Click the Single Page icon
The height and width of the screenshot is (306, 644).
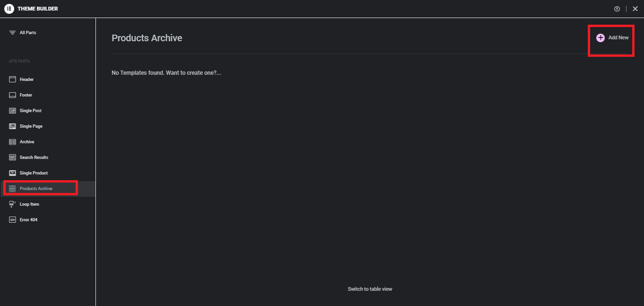(13, 126)
